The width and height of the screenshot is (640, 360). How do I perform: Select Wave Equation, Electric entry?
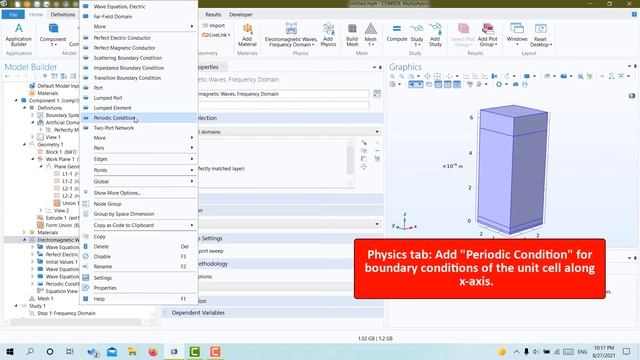point(139,7)
